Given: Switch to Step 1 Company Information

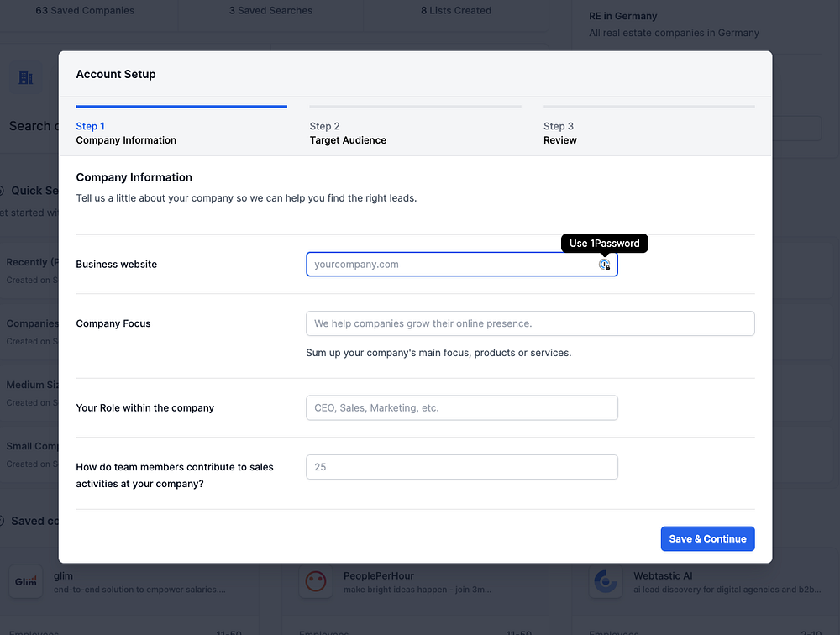Looking at the screenshot, I should coord(126,133).
